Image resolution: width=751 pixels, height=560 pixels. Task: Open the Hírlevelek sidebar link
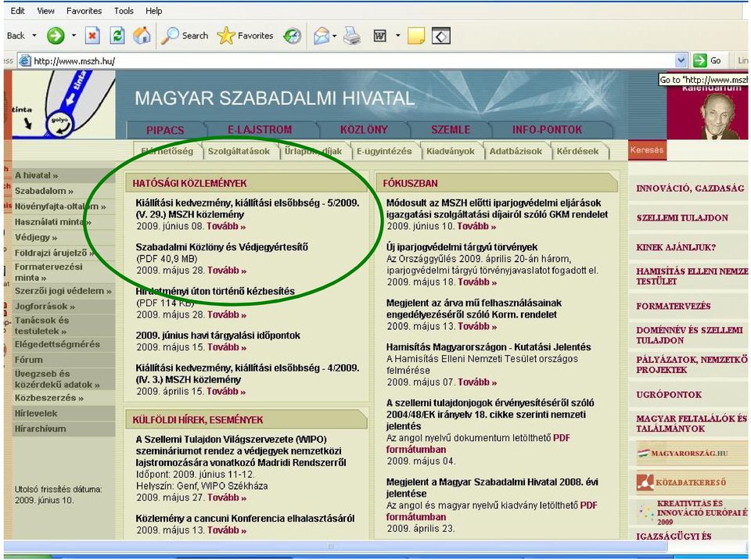(36, 413)
